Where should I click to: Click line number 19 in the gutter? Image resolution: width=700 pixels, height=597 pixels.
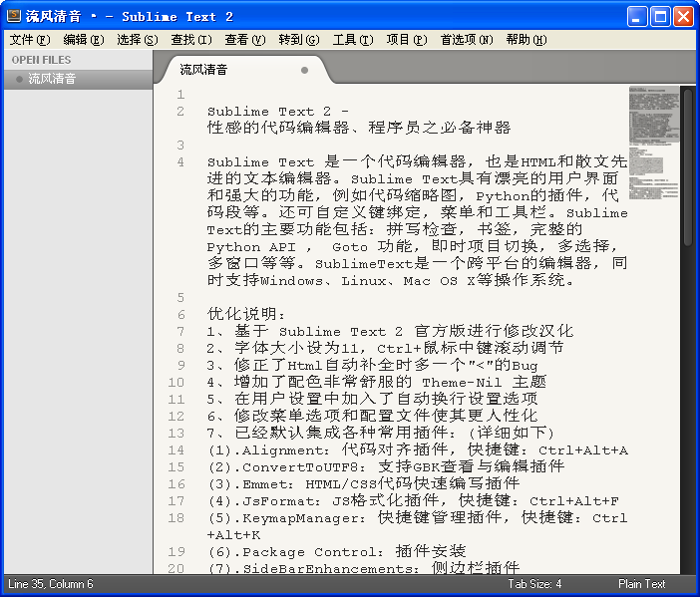tap(176, 552)
